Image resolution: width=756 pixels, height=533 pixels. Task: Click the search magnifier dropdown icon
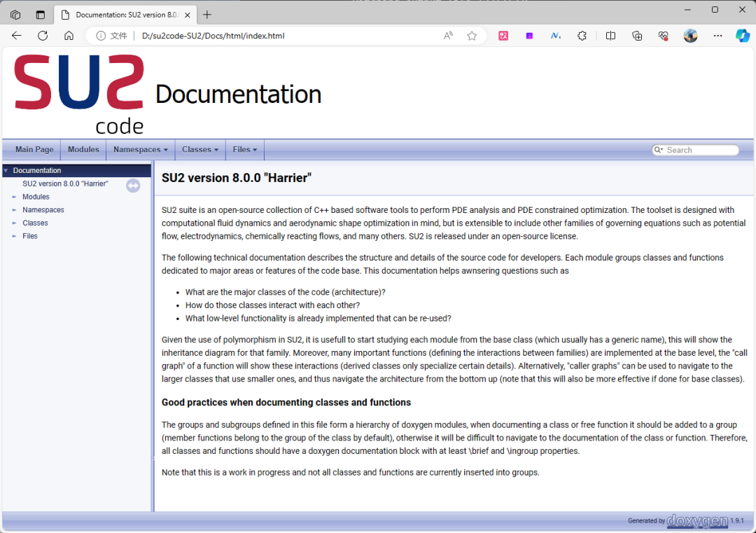659,150
